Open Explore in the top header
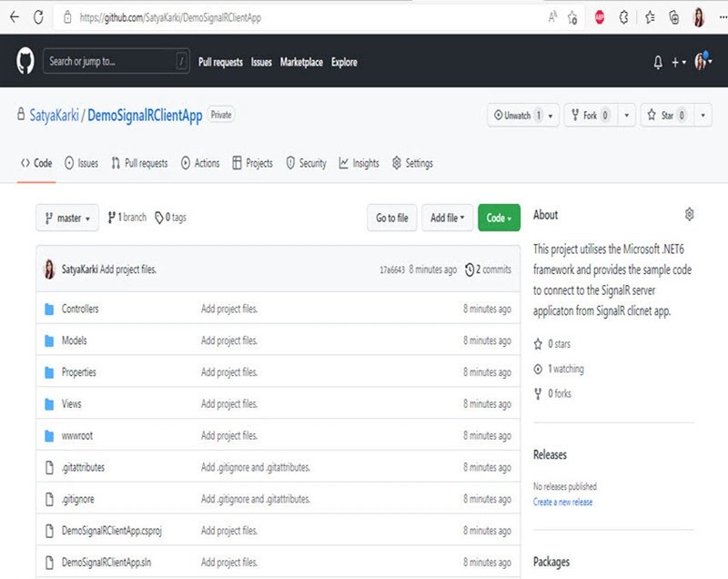Image resolution: width=728 pixels, height=579 pixels. (x=344, y=62)
